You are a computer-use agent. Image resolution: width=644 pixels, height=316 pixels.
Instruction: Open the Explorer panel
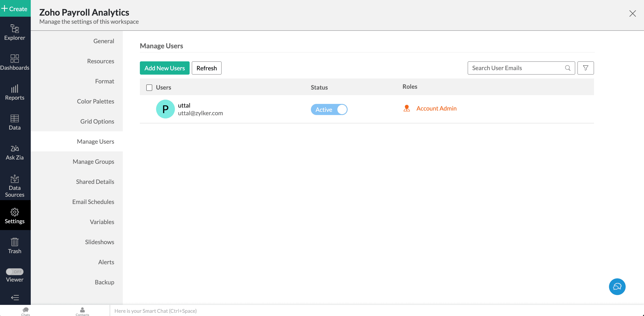[15, 32]
